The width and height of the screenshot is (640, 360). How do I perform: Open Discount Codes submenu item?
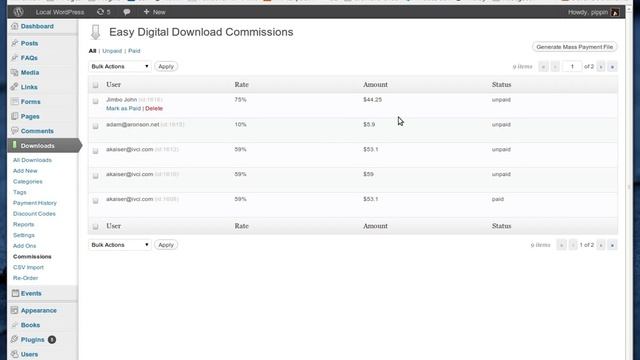[34, 213]
